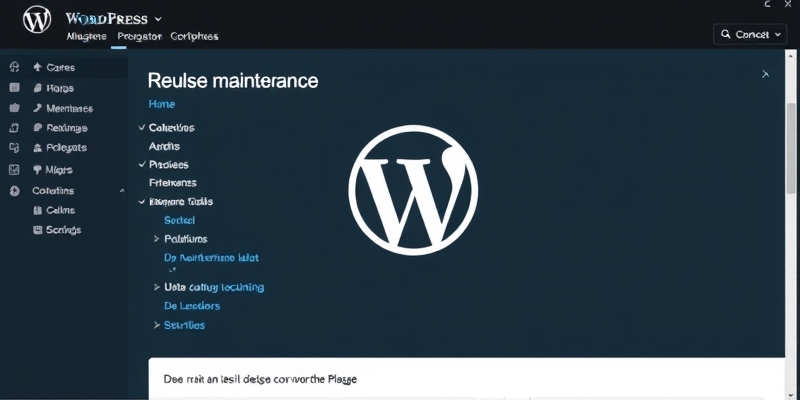Click the rail icon beside the Polegats row

(x=14, y=147)
